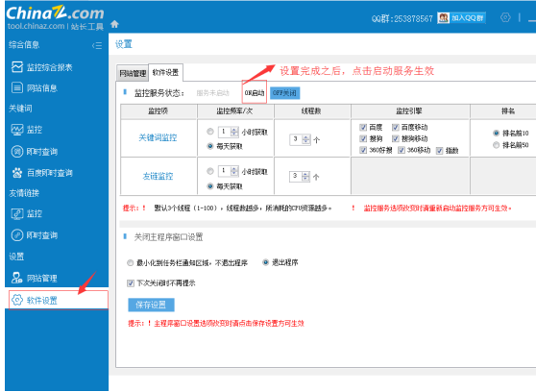Select hourly fetch radio for 友链监控

pos(210,171)
